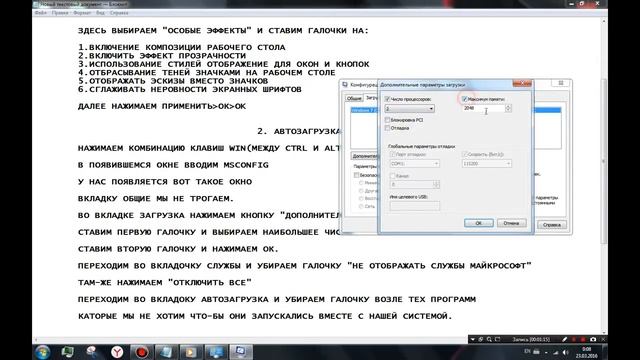
Task: Click the Справка button in msconfig window
Action: [x=552, y=225]
